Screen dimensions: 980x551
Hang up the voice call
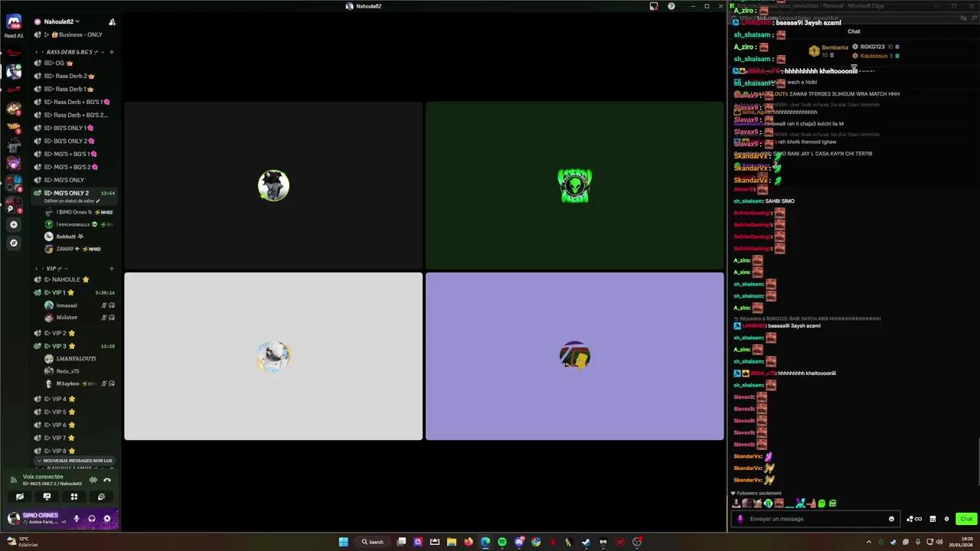107,480
